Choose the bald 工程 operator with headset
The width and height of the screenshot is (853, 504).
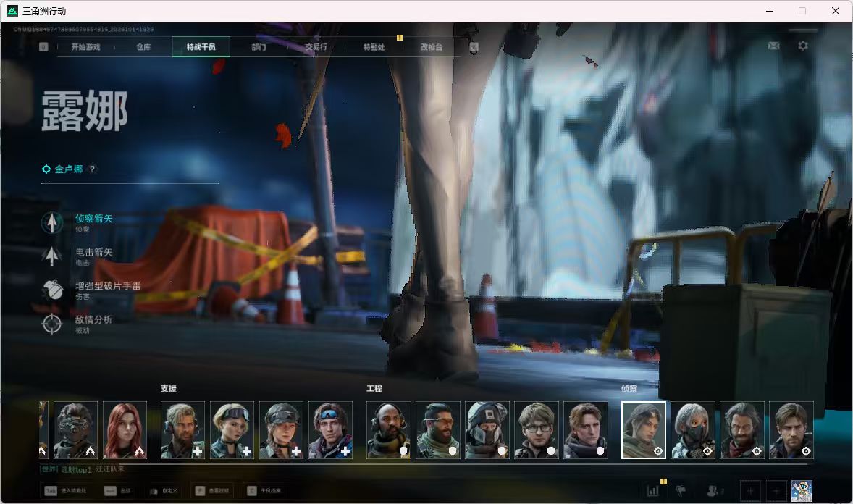click(388, 430)
